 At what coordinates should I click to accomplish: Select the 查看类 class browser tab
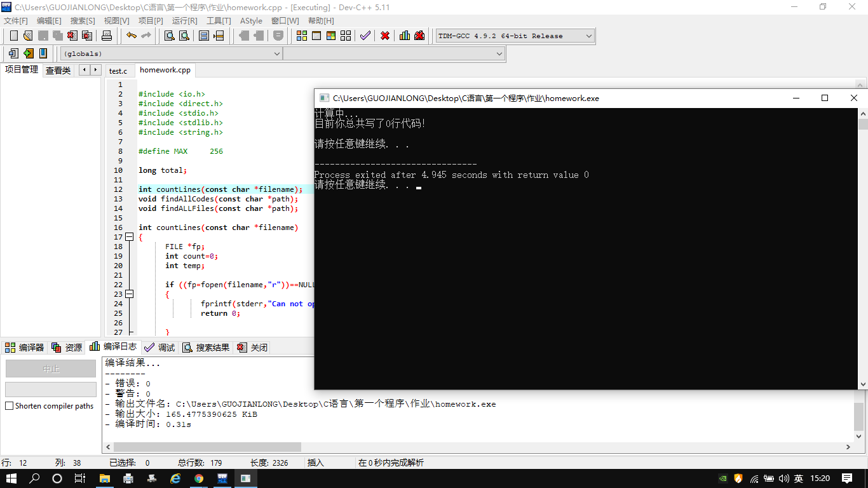(x=58, y=71)
